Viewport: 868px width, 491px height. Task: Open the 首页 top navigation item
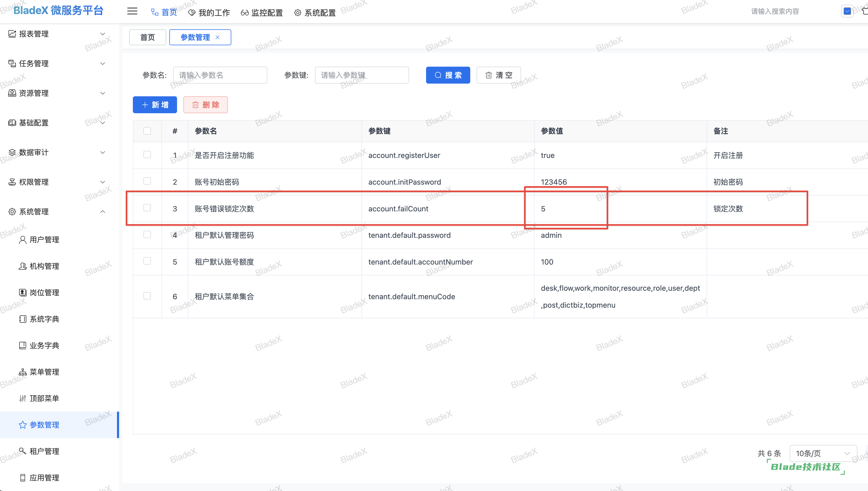[x=164, y=12]
